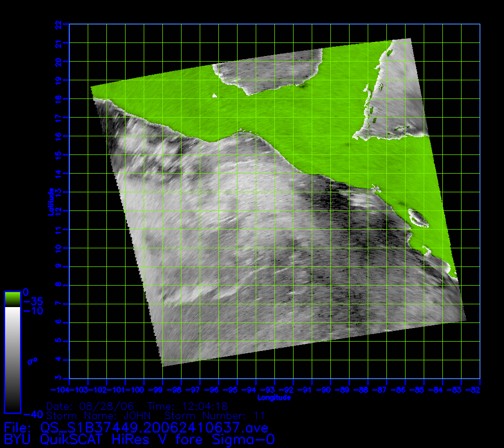Click the 0 label atop the color bar
504x448 pixels.
pyautogui.click(x=26, y=292)
